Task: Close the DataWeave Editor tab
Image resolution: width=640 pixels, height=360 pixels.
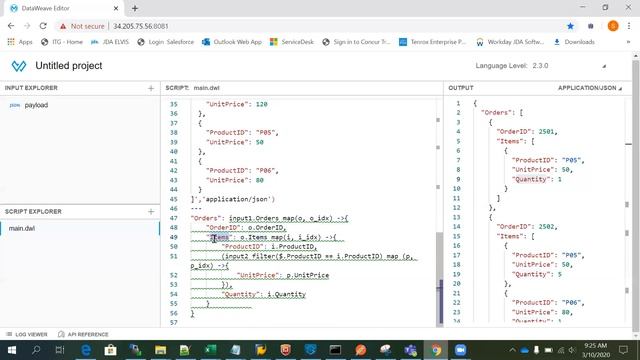Action: (116, 8)
